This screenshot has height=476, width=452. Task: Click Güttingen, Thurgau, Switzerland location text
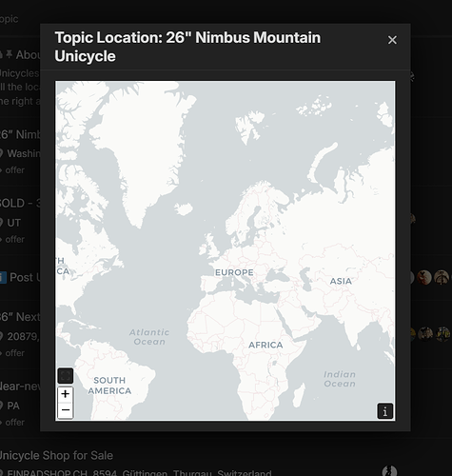(x=197, y=473)
